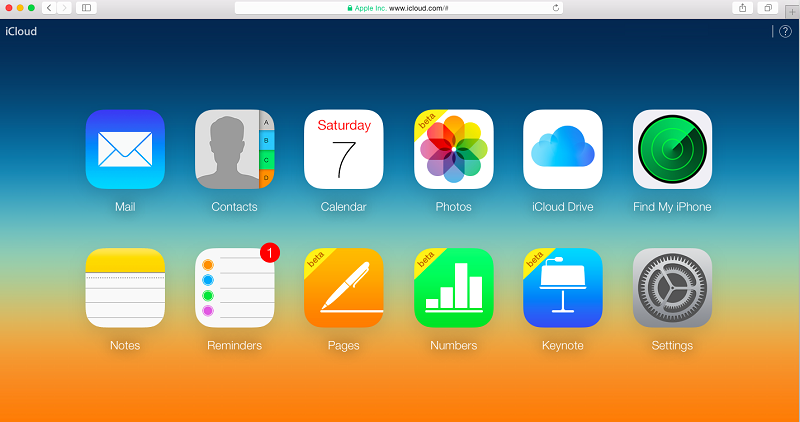Click the Photos label text
The height and width of the screenshot is (422, 800).
tap(454, 207)
